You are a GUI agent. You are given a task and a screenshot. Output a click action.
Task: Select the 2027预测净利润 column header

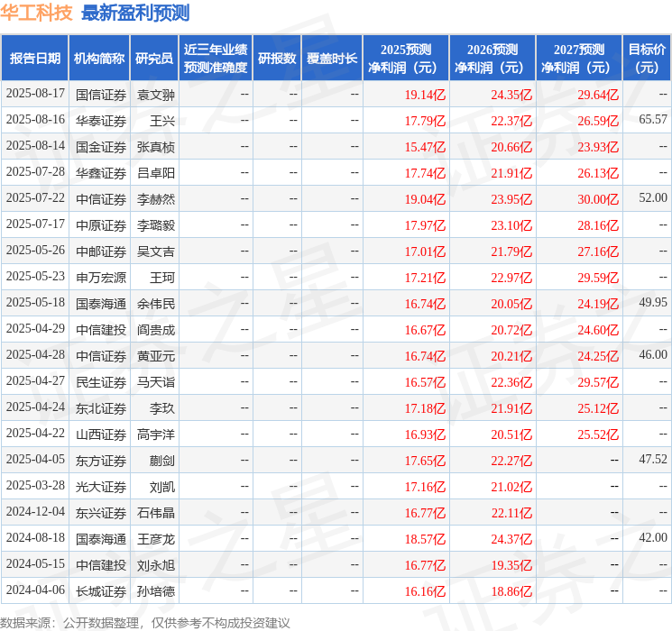click(578, 59)
